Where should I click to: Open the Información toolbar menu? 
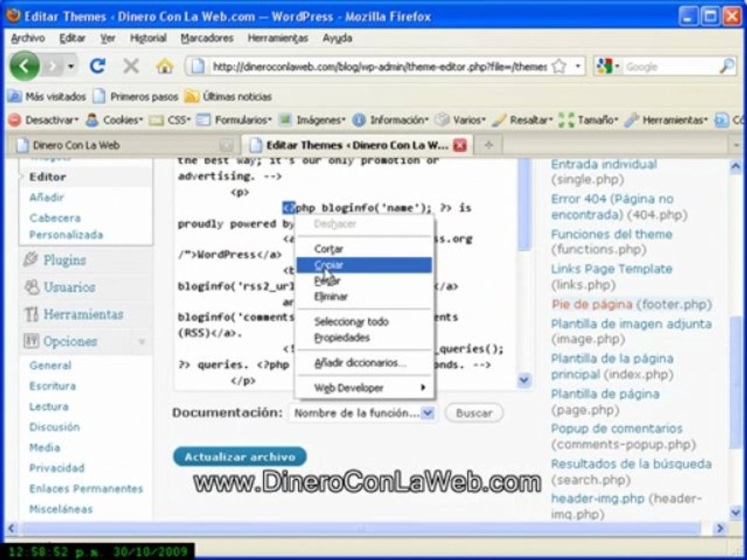click(391, 120)
